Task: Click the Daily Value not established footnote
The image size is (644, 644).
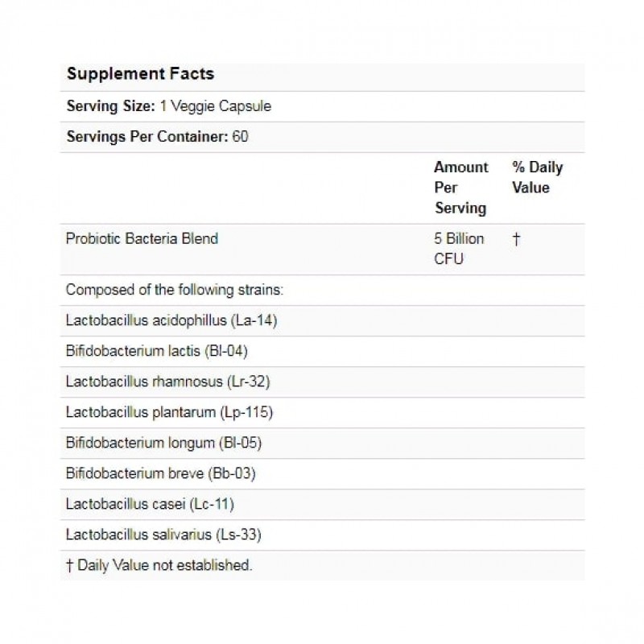Action: [x=159, y=566]
